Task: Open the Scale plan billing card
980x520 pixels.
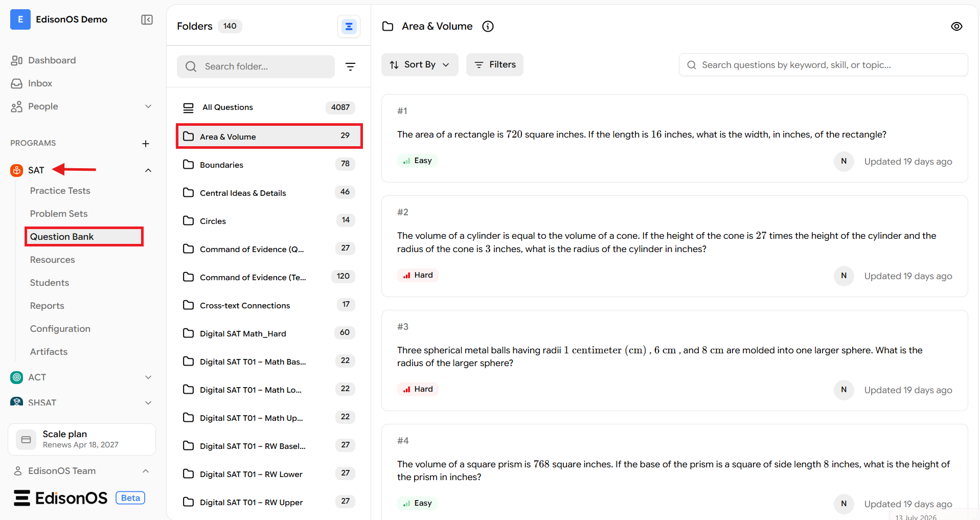Action: click(x=82, y=439)
